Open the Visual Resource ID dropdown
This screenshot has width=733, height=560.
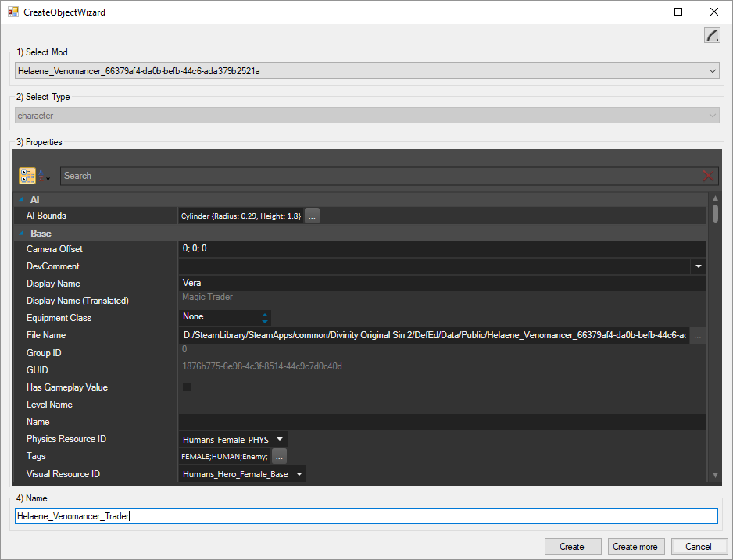coord(299,474)
